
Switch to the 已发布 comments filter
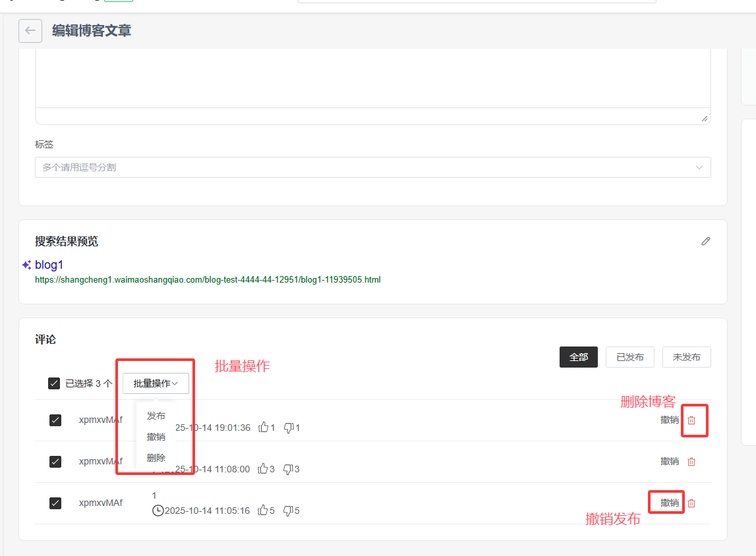tap(629, 357)
